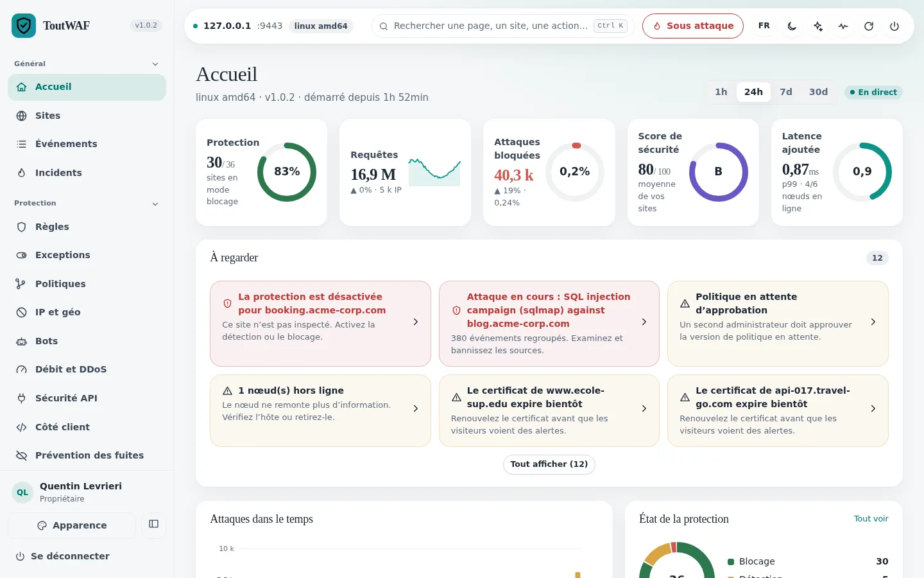
Task: Click the refresh icon in top bar
Action: click(x=869, y=26)
